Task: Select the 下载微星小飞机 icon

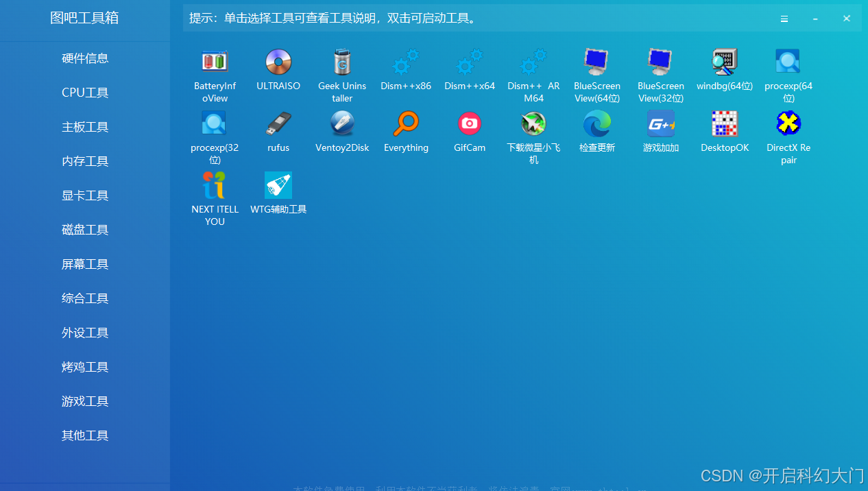Action: (533, 123)
